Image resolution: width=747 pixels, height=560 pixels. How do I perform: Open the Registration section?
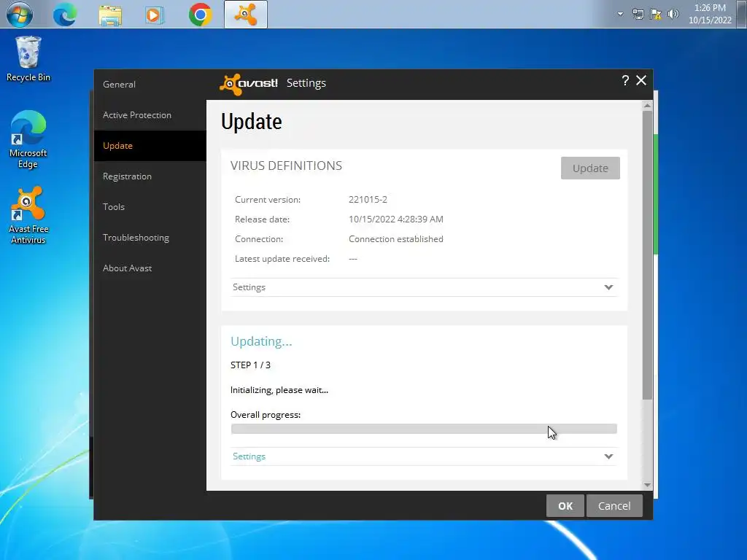150,176
